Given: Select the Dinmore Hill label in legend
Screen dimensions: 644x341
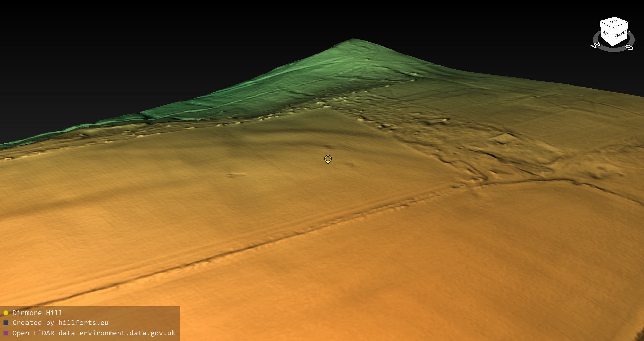Looking at the screenshot, I should [x=37, y=313].
